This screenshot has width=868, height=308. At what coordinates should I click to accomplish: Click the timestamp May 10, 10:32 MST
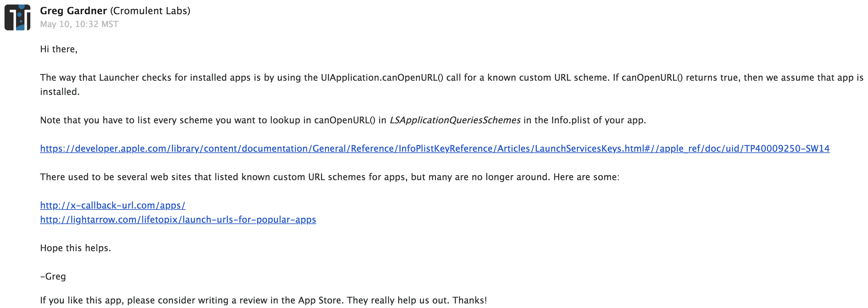point(79,24)
